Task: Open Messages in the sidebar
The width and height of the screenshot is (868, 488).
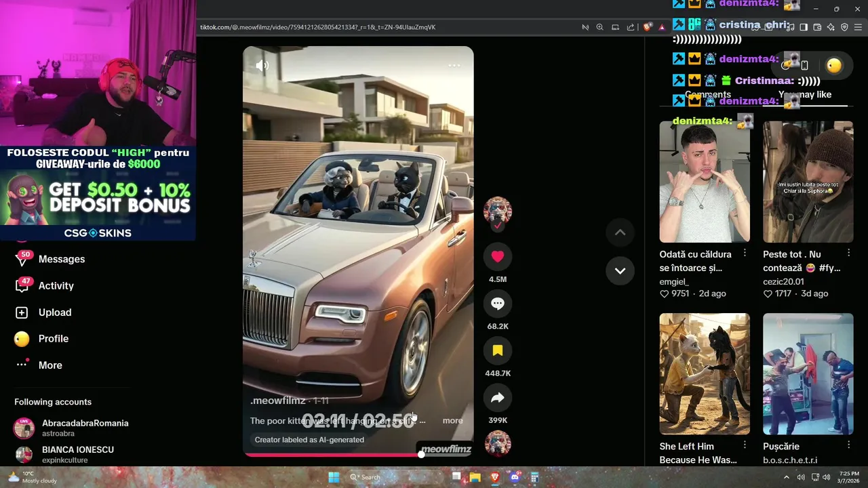Action: 62,259
